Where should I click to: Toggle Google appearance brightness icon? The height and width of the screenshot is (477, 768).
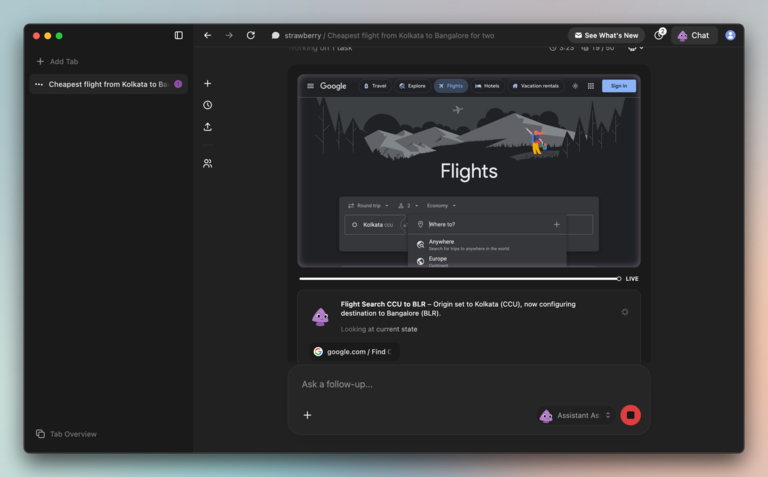575,86
